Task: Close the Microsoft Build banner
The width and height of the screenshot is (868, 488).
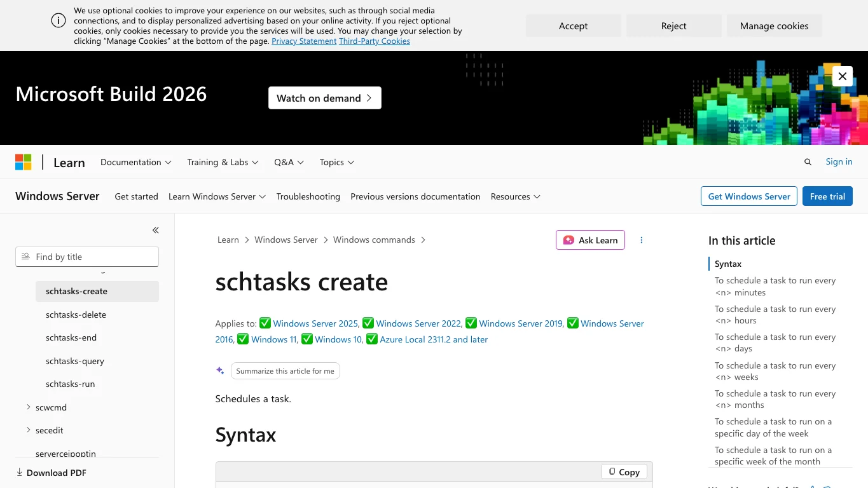Action: pyautogui.click(x=842, y=76)
